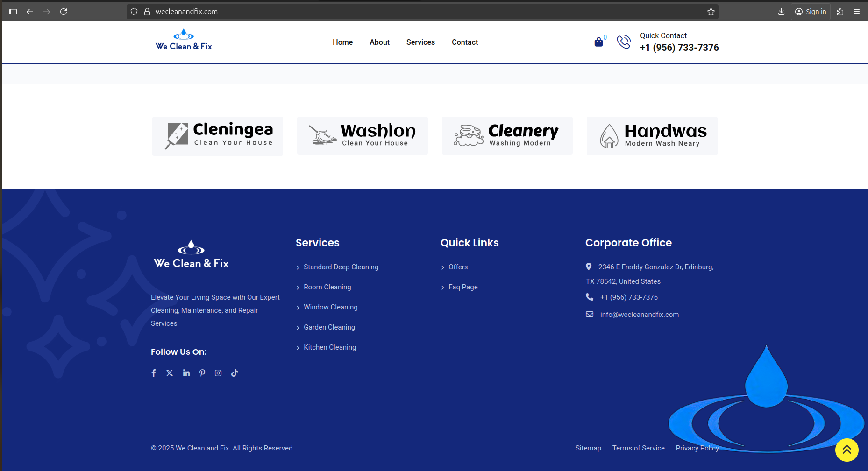Reload the page using browser refresh

(64, 12)
